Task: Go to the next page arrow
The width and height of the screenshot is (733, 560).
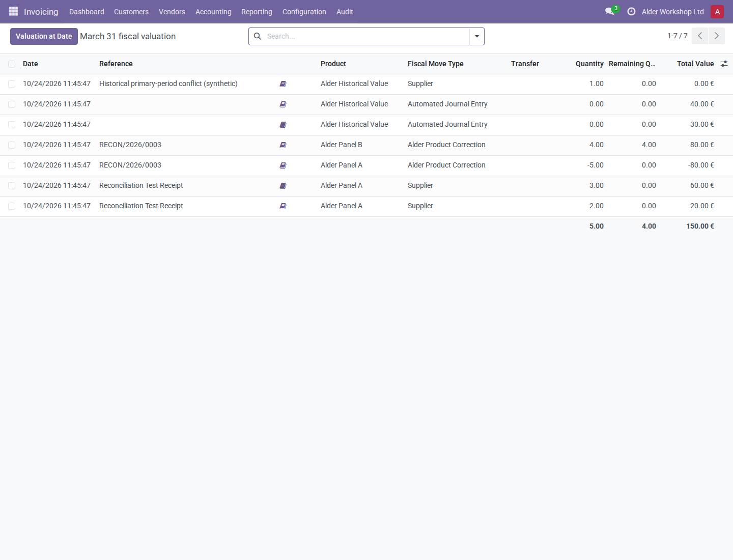Action: [x=717, y=36]
